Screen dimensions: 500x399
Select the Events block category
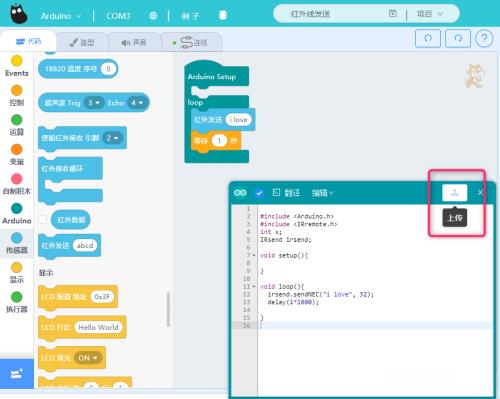pyautogui.click(x=17, y=66)
